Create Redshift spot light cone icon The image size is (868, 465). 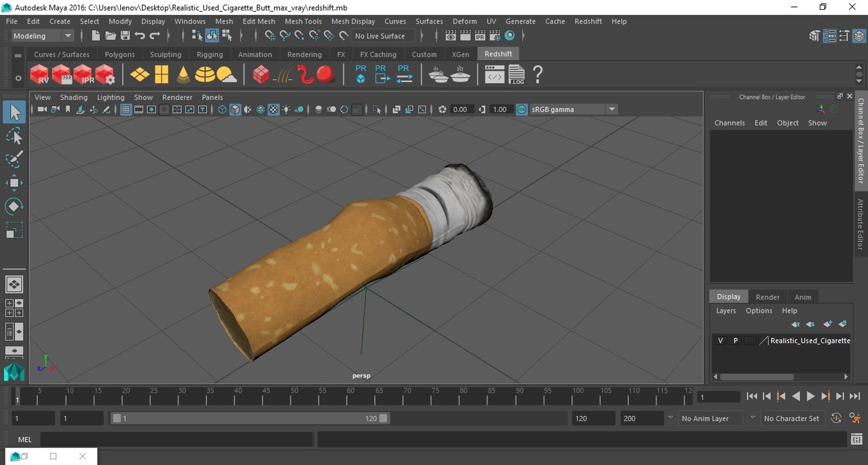(x=183, y=74)
